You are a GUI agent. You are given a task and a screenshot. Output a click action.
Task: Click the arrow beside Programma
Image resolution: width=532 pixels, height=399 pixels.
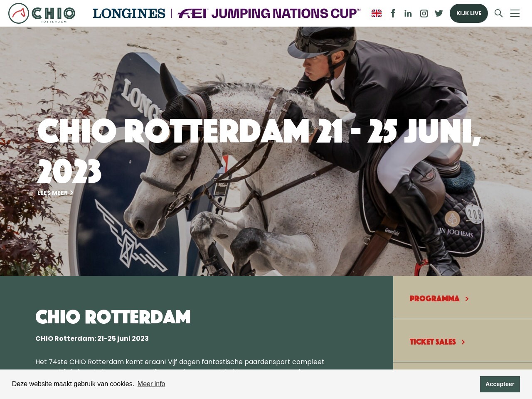pos(467,299)
